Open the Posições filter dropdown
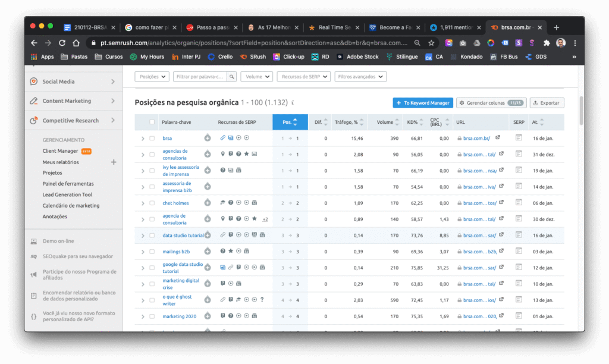 (152, 77)
